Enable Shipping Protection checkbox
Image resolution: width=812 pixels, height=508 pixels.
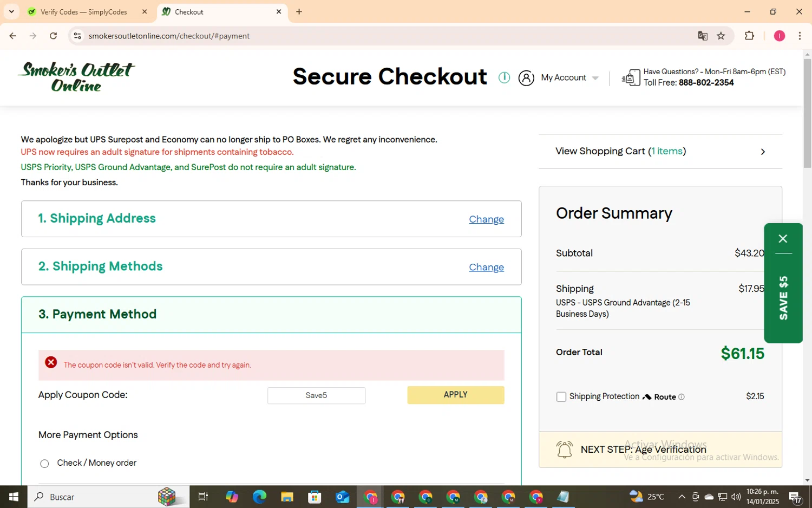click(561, 397)
